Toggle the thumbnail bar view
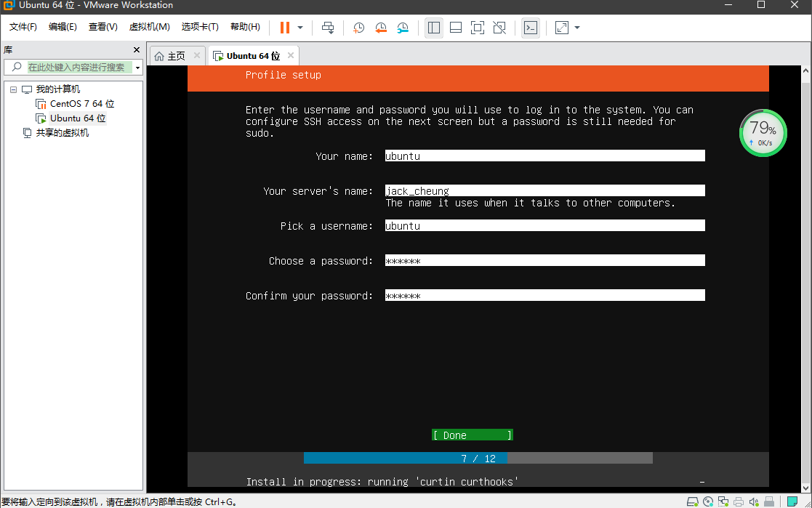The height and width of the screenshot is (508, 812). pyautogui.click(x=456, y=28)
